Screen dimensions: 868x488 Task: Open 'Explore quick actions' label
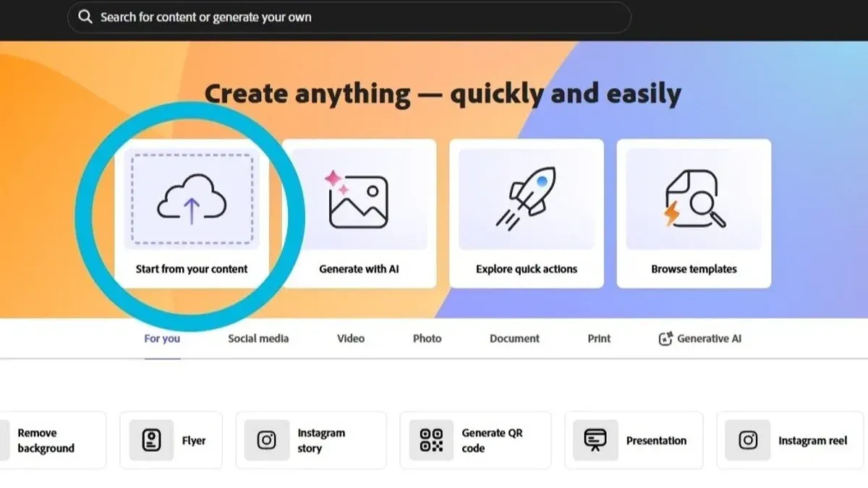point(527,269)
